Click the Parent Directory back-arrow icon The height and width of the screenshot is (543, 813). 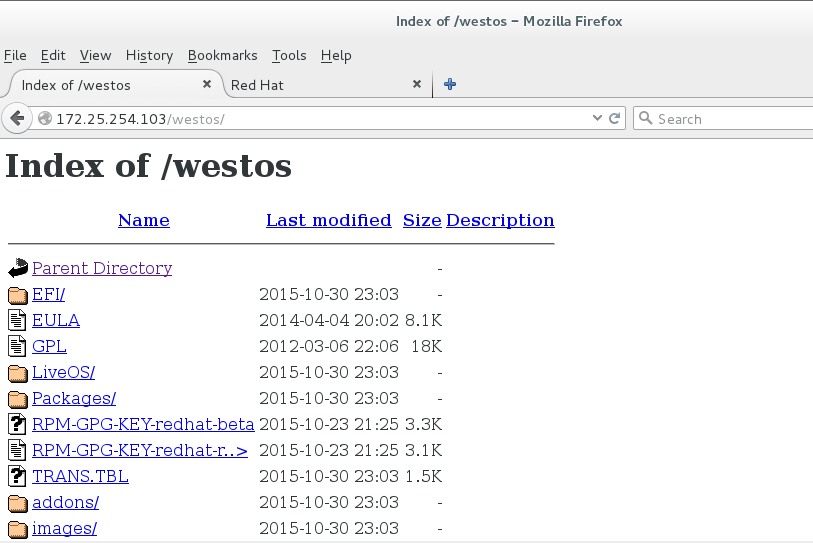[x=18, y=268]
